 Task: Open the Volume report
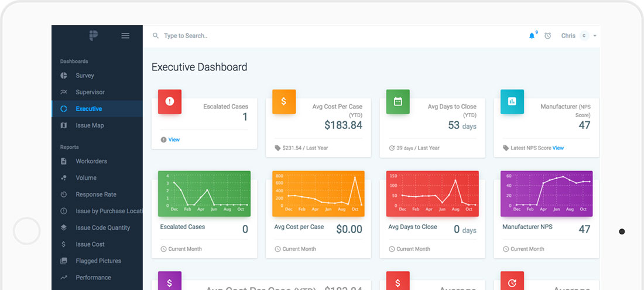pyautogui.click(x=97, y=178)
